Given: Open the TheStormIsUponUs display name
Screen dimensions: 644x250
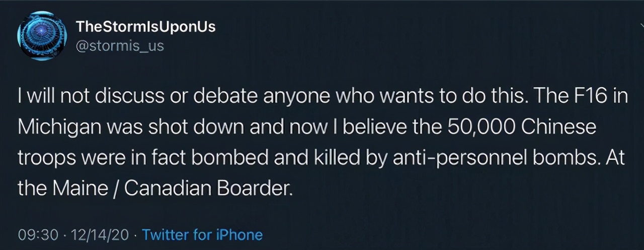Looking at the screenshot, I should pos(145,27).
